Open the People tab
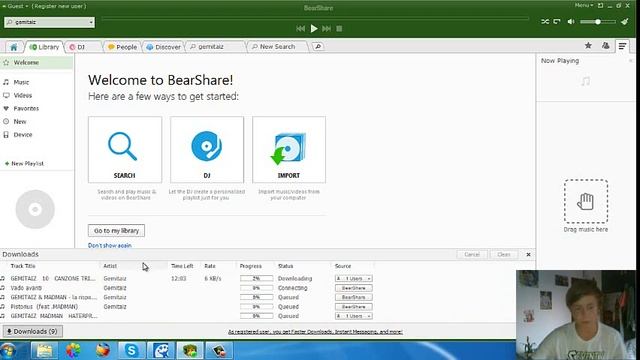This screenshot has height=360, width=640. 122,47
